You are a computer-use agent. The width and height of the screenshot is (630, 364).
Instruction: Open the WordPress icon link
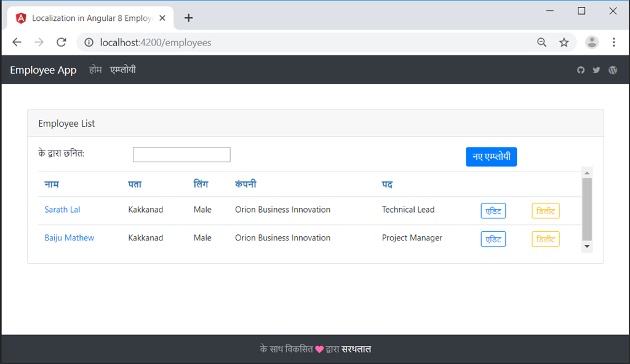coord(612,69)
